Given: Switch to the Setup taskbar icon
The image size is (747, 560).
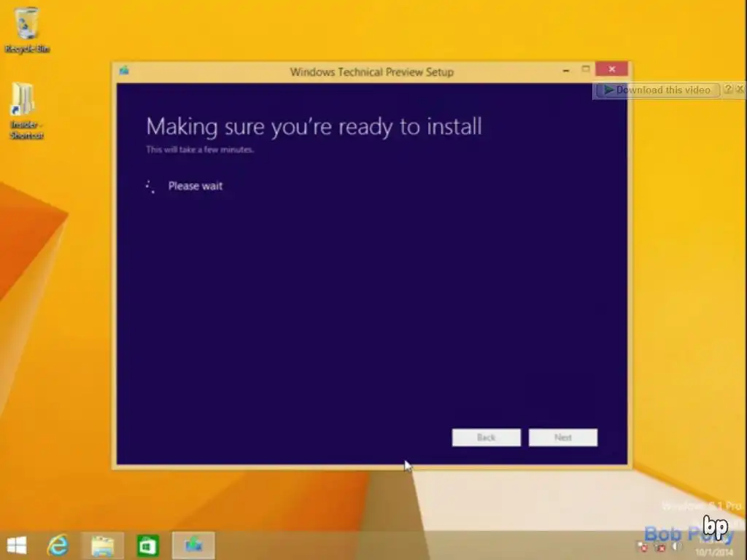Looking at the screenshot, I should 193,545.
